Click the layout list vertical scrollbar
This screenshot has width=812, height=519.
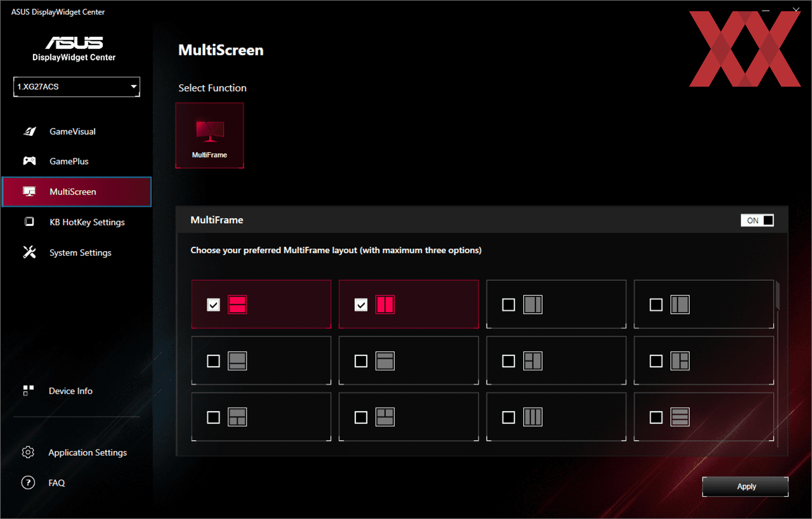pyautogui.click(x=777, y=296)
